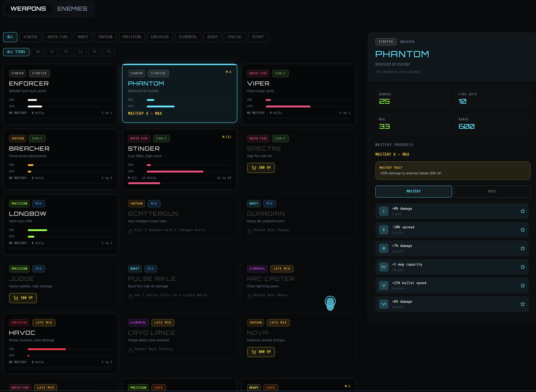Click mastery level IV badge icon
Image resolution: width=536 pixels, height=392 pixels.
coord(384,267)
